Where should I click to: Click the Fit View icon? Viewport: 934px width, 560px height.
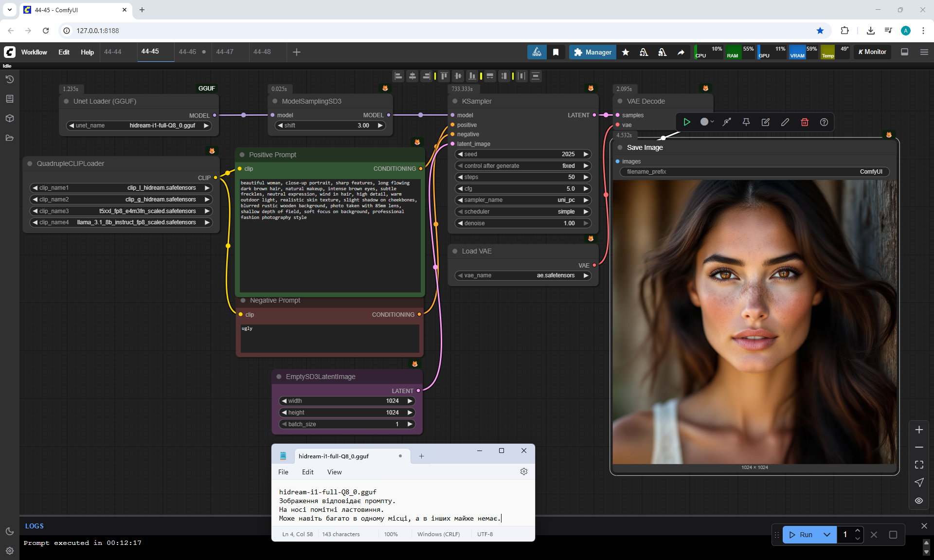(x=918, y=465)
